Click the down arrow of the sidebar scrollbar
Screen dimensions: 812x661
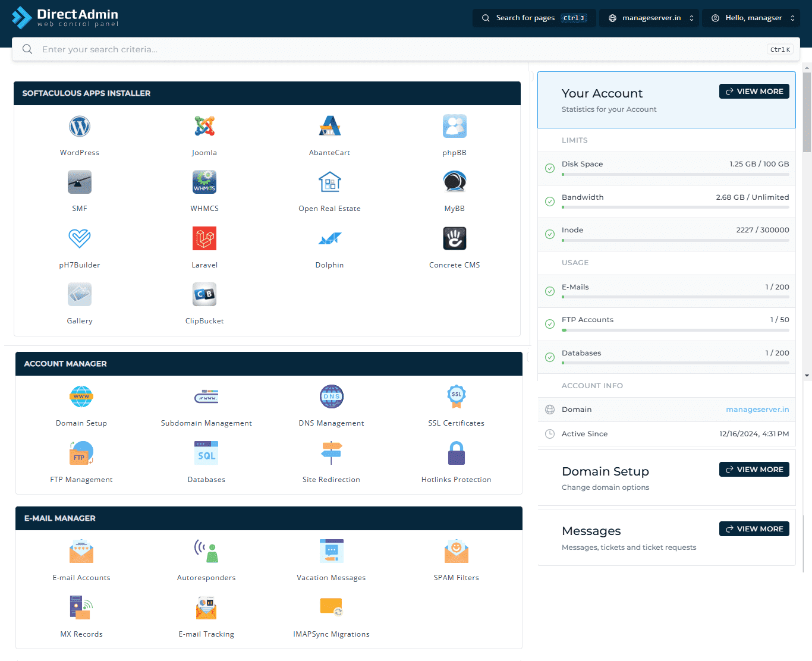(x=807, y=376)
